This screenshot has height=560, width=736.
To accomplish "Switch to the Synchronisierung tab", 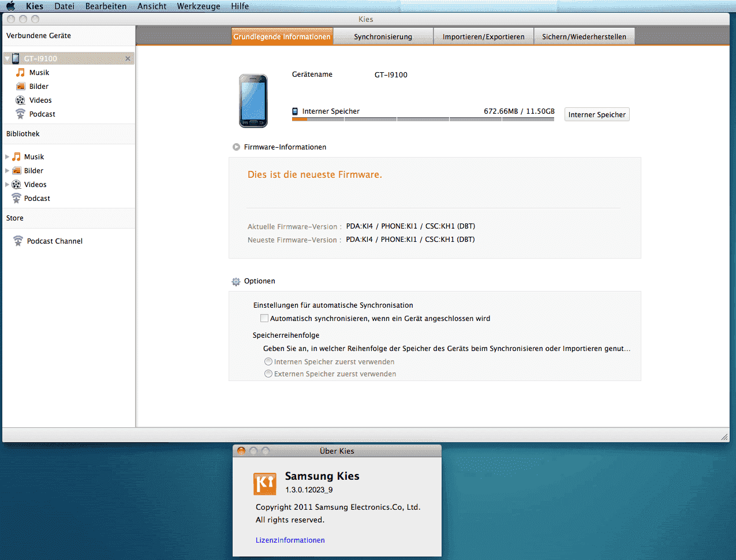I will [383, 36].
